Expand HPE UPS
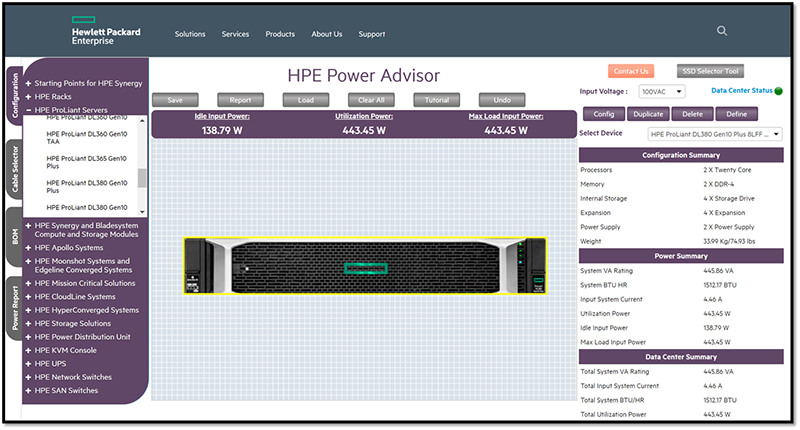This screenshot has width=800, height=430. (28, 364)
